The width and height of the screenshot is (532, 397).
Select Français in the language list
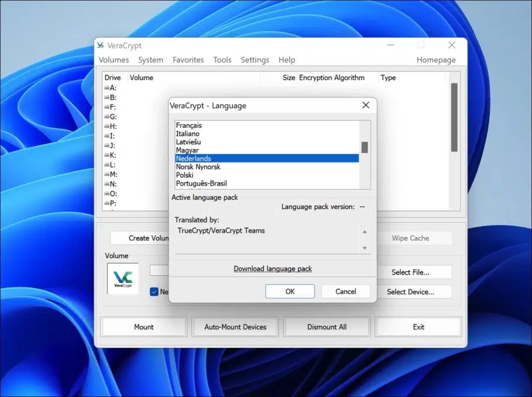point(267,125)
